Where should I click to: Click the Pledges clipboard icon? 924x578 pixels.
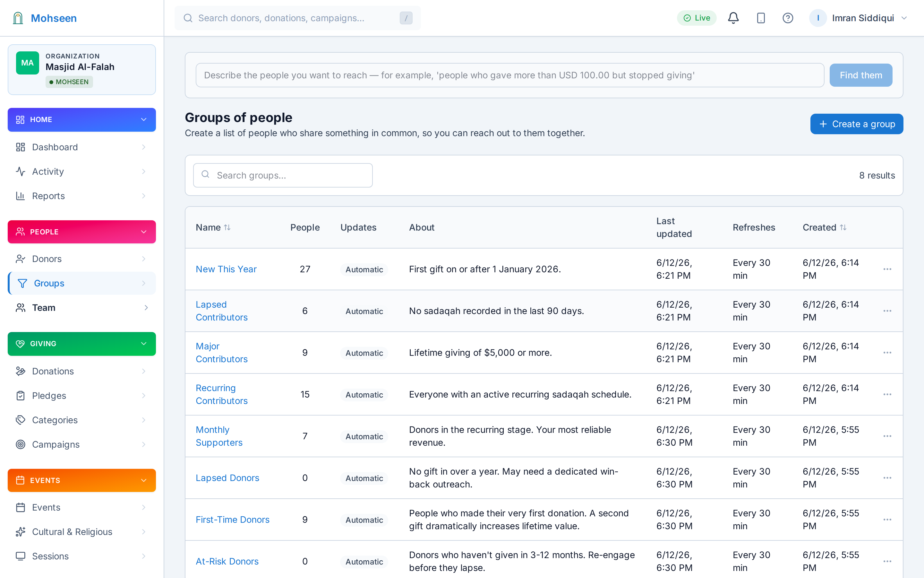tap(20, 396)
